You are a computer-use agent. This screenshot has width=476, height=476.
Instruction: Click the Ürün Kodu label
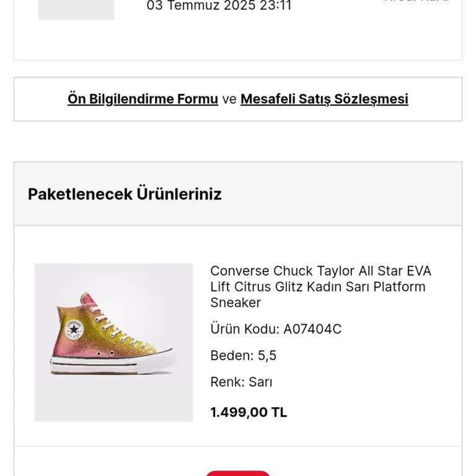click(x=245, y=329)
